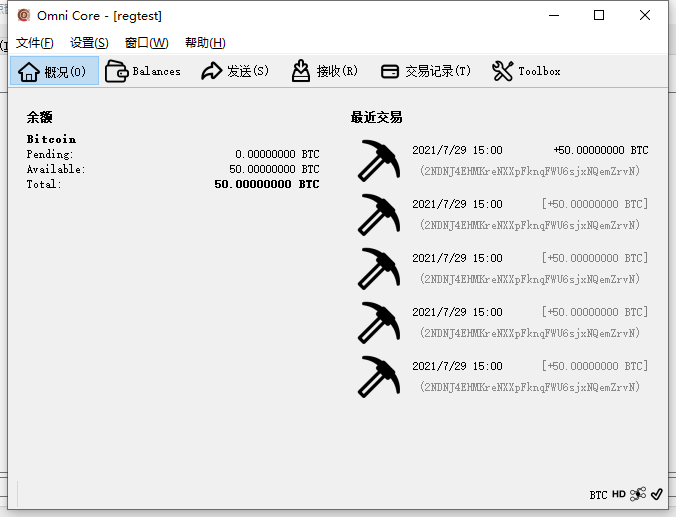Image resolution: width=676 pixels, height=517 pixels.
Task: Open the 文件(F) menu
Action: click(x=34, y=43)
